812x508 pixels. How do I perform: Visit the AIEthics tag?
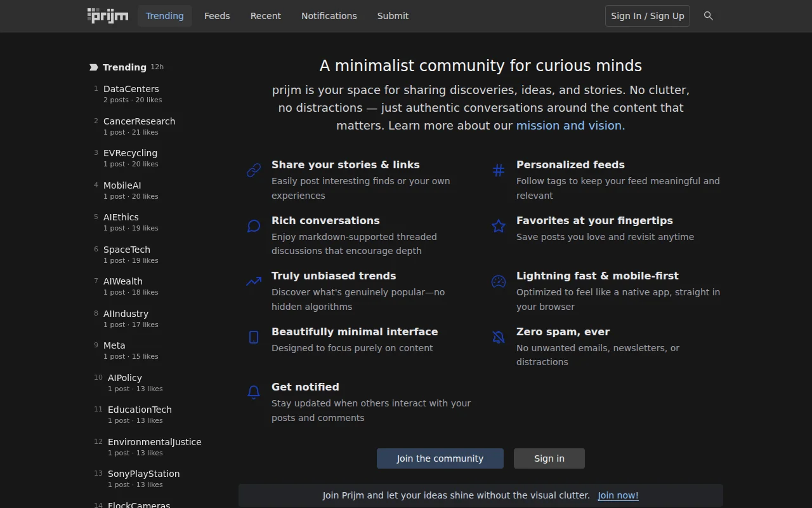[x=121, y=217]
